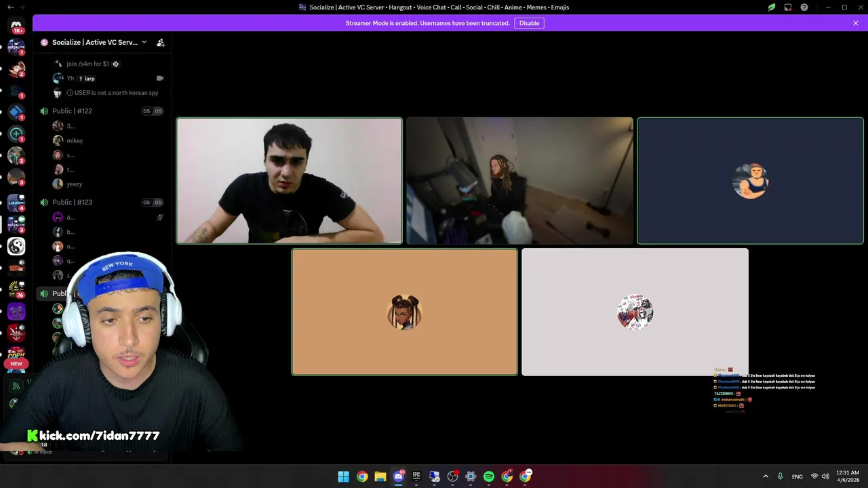Focus the man in black t-shirt video tile
This screenshot has height=488, width=868.
point(290,181)
